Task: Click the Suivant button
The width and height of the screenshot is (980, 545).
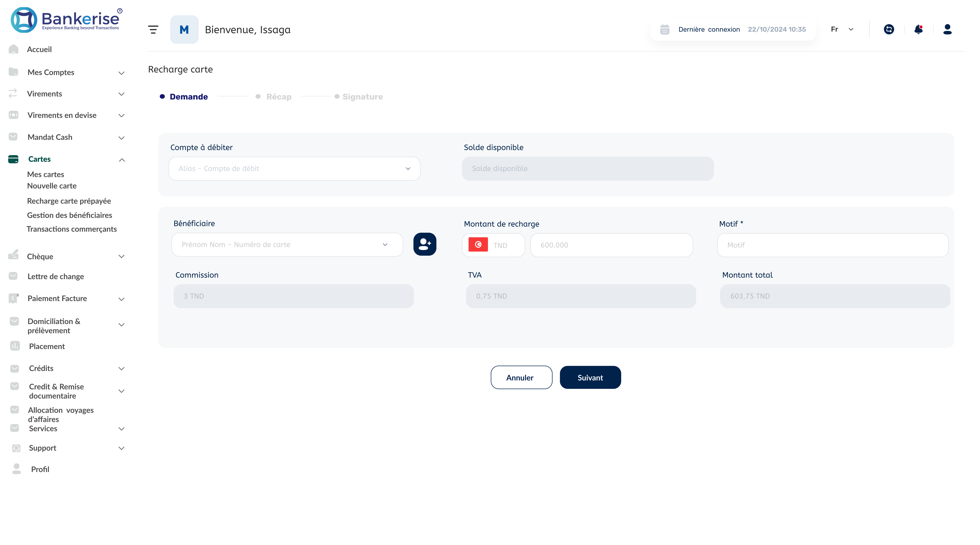Action: (x=590, y=377)
